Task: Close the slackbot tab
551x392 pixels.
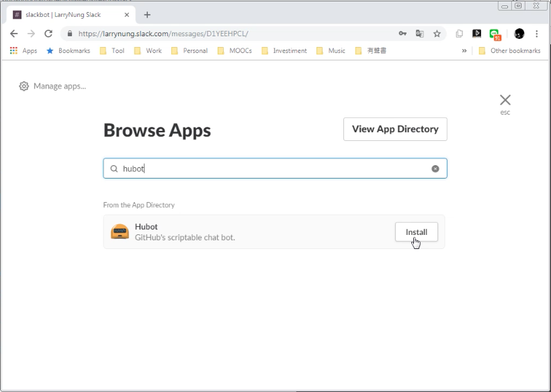Action: pyautogui.click(x=127, y=15)
